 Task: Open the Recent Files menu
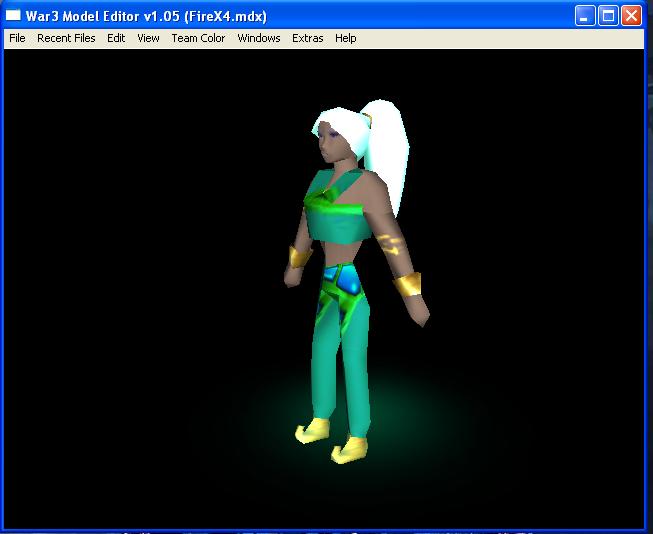(x=66, y=38)
